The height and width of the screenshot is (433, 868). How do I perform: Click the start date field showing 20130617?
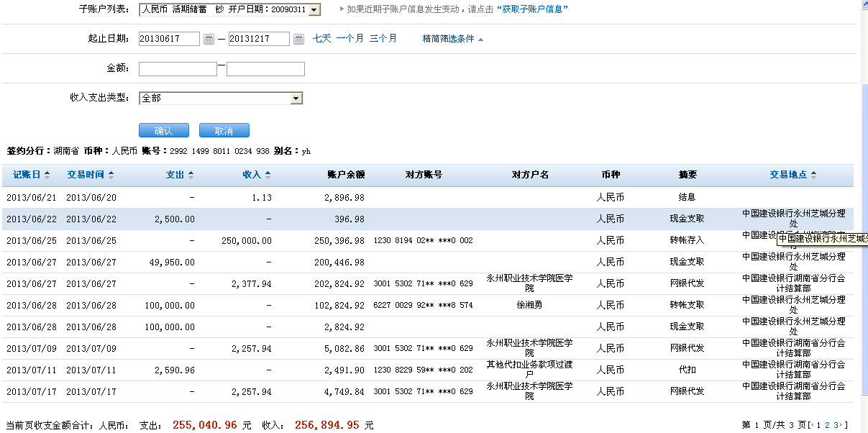[x=169, y=39]
